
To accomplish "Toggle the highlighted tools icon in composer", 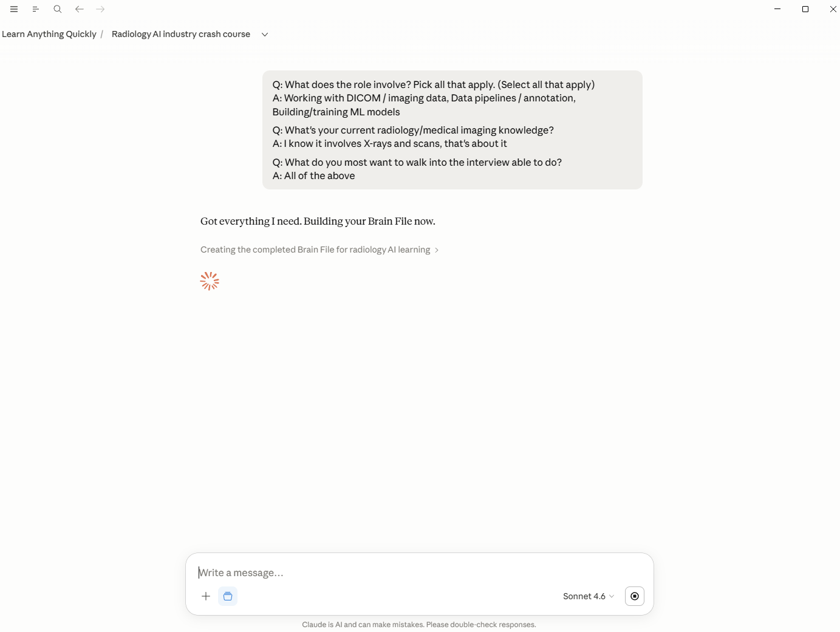I will pos(228,596).
